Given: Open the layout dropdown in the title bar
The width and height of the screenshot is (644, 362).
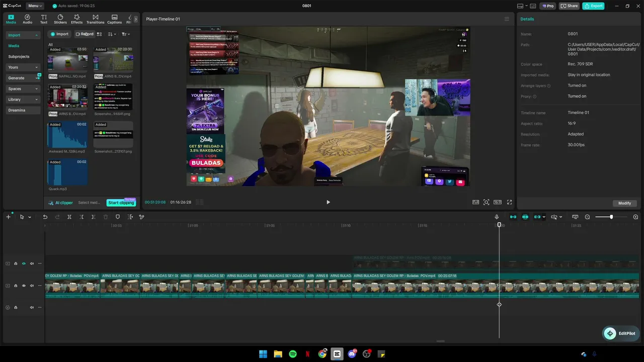Looking at the screenshot, I should (523, 6).
